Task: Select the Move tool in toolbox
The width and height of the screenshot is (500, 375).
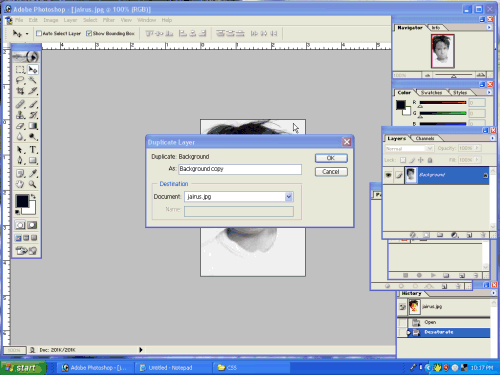Action: [x=33, y=70]
